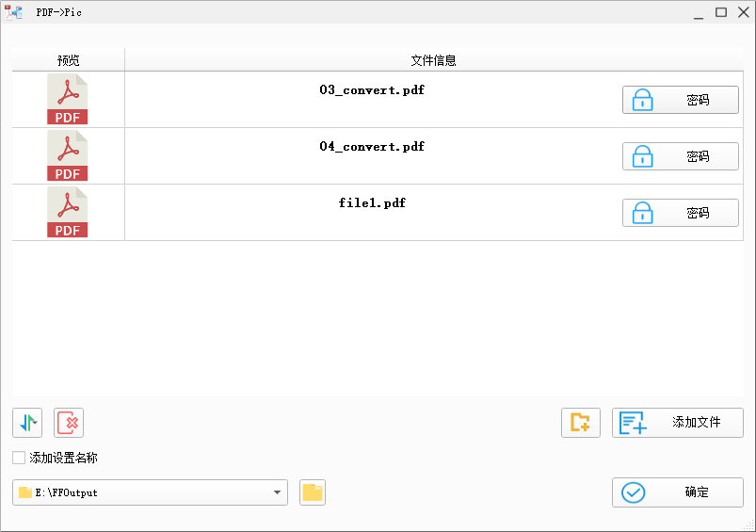This screenshot has height=532, width=756.
Task: Set password for 04_convert.pdf
Action: [x=681, y=156]
